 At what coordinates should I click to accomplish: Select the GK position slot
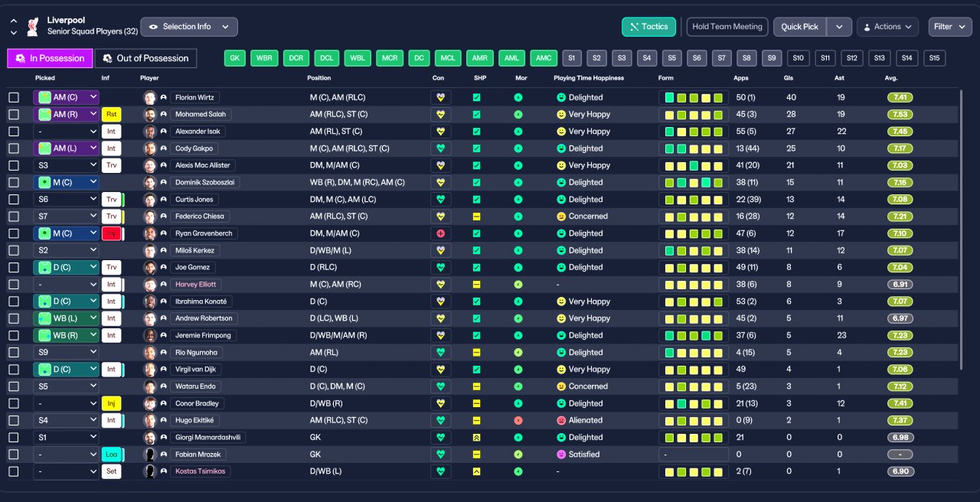[235, 58]
